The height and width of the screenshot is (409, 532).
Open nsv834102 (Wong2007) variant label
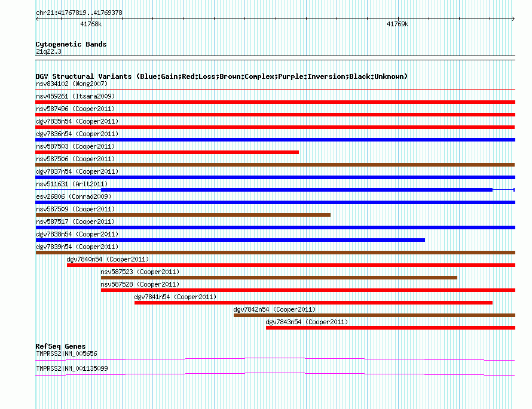(x=72, y=84)
